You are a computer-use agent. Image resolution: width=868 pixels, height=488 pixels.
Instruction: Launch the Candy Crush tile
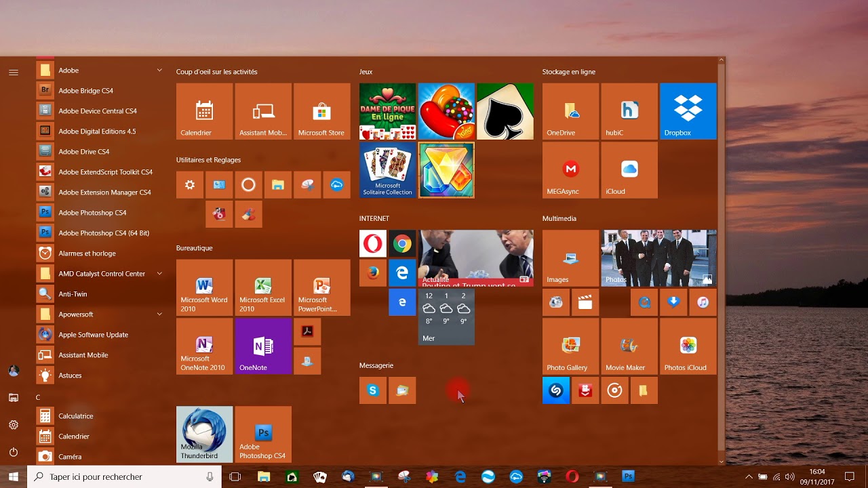446,111
